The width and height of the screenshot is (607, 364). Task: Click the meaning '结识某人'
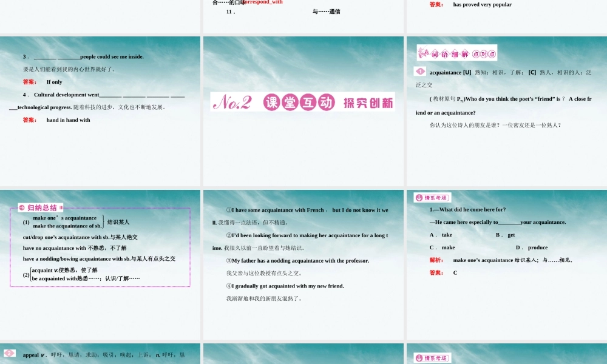118,222
